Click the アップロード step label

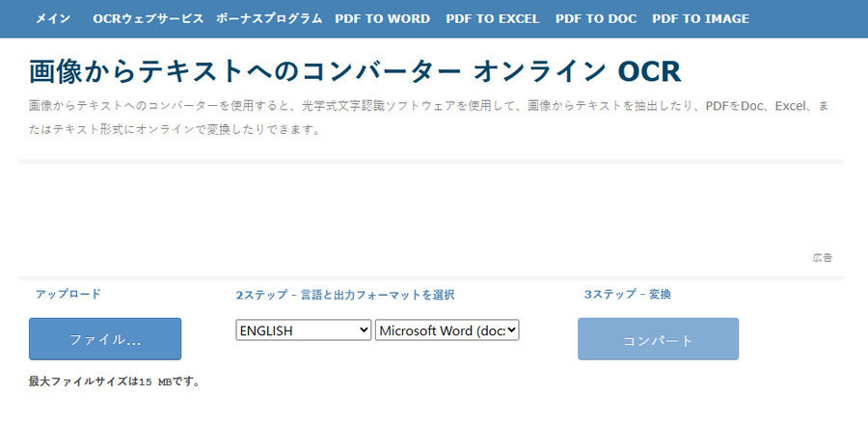tap(68, 294)
